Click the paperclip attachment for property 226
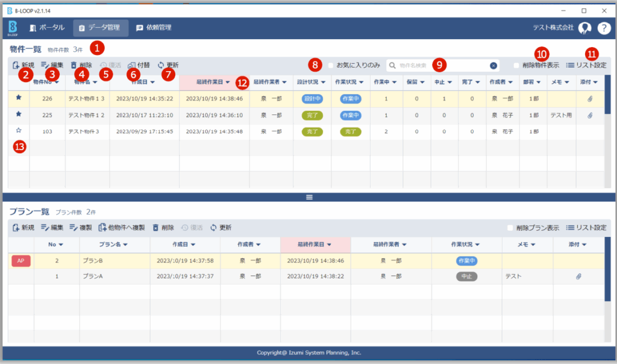This screenshot has height=364, width=617. 589,98
